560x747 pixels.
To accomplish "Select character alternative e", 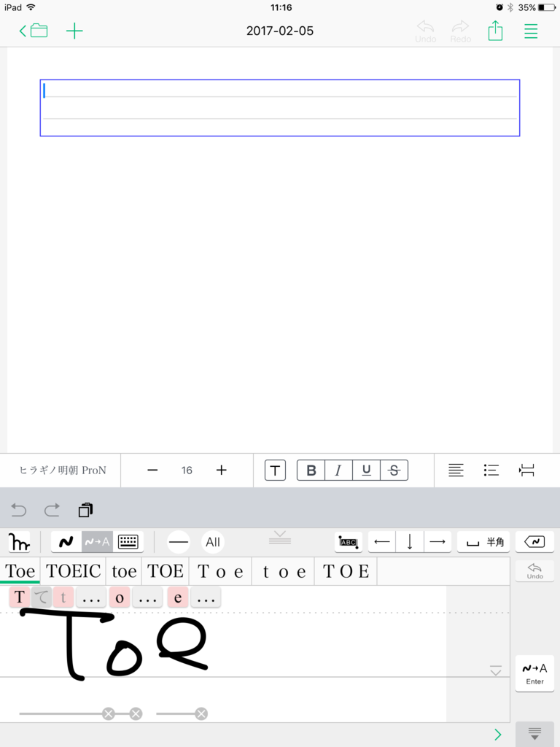I will tap(178, 597).
